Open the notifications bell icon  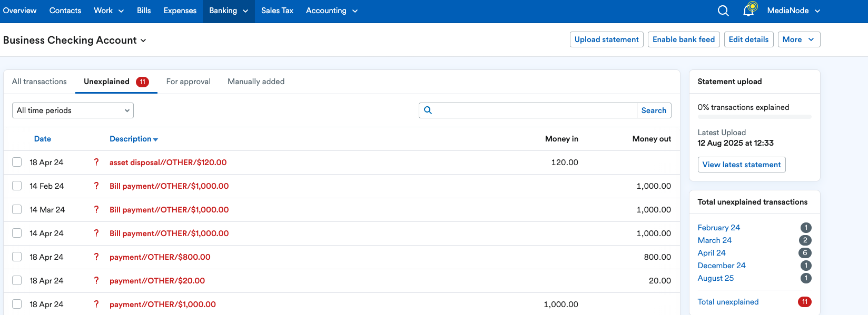click(749, 9)
